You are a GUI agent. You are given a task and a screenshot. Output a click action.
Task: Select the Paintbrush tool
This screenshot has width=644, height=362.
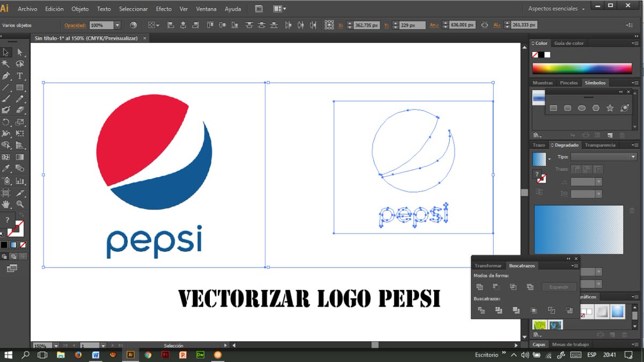pyautogui.click(x=6, y=99)
